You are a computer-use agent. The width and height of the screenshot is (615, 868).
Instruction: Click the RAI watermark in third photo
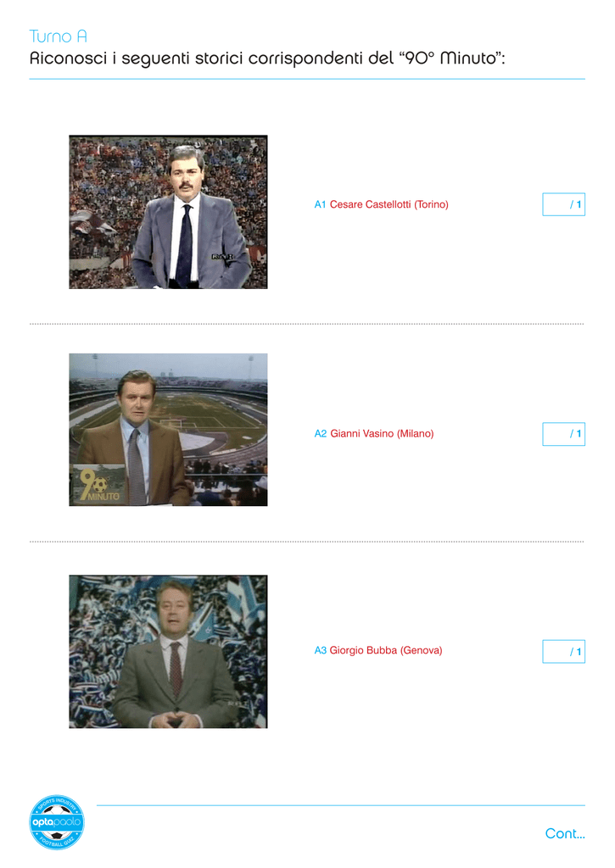[239, 703]
